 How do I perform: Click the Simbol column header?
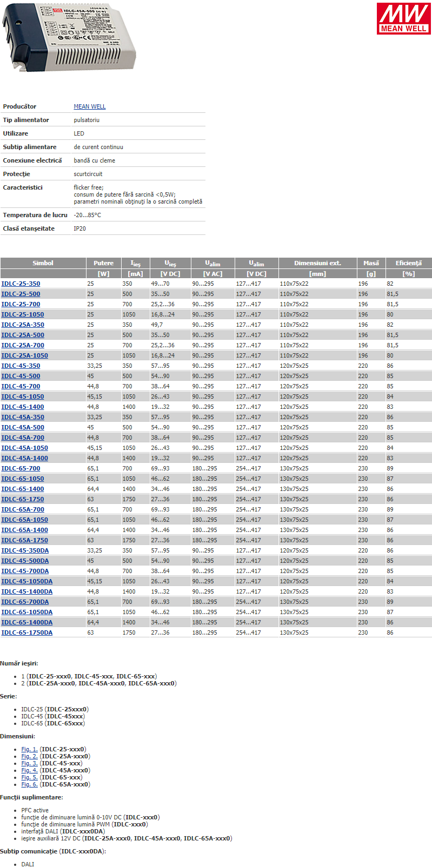click(x=43, y=263)
